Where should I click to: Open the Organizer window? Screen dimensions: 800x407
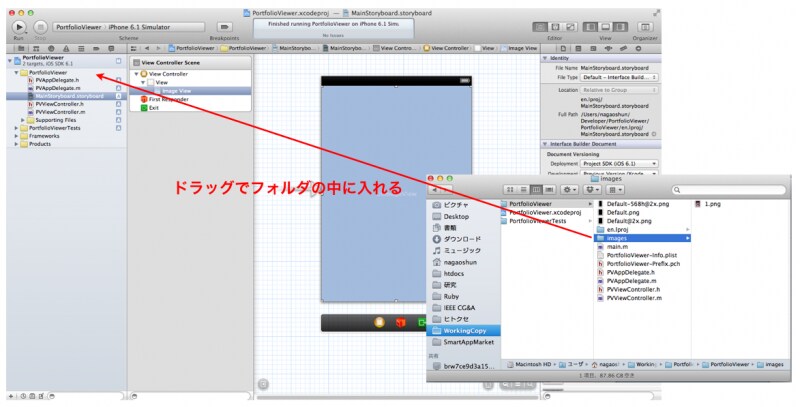pos(645,27)
